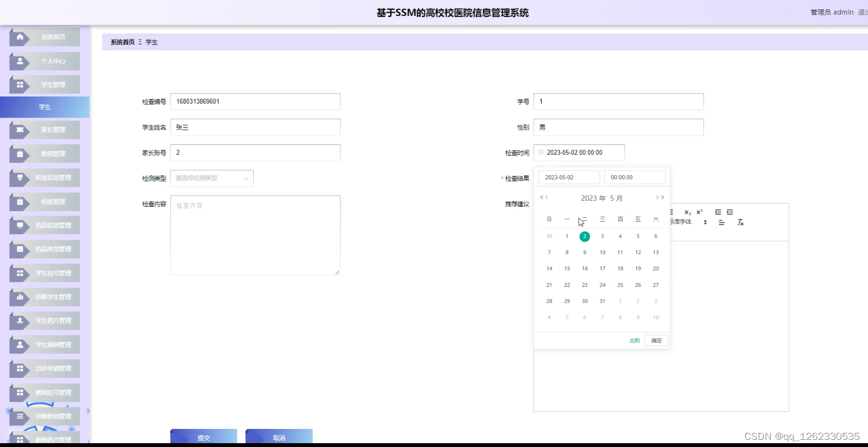Click the 提交 submit button
The width and height of the screenshot is (868, 447).
tap(203, 437)
